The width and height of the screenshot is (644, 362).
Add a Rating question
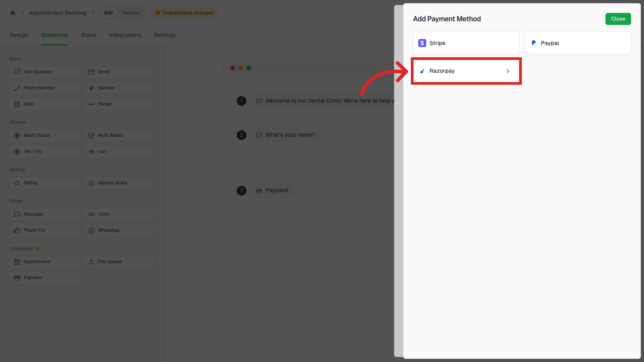(x=45, y=183)
